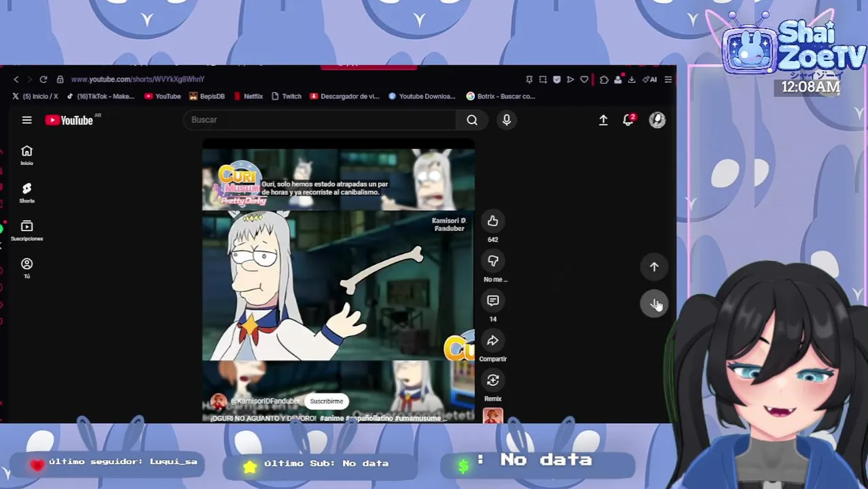Click the Remix button
Viewport: 868px width, 489px height.
(493, 380)
